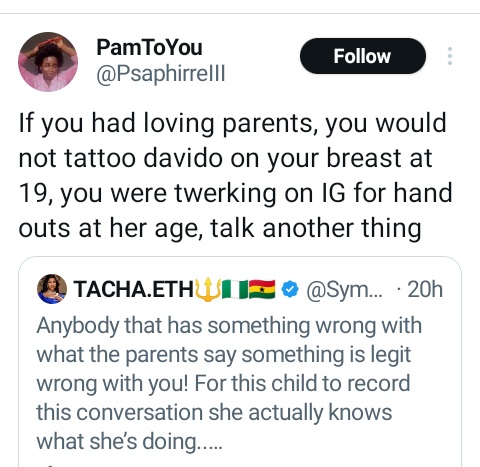Open the three-dot more options menu
Screen dimensions: 480x467
coord(450,56)
